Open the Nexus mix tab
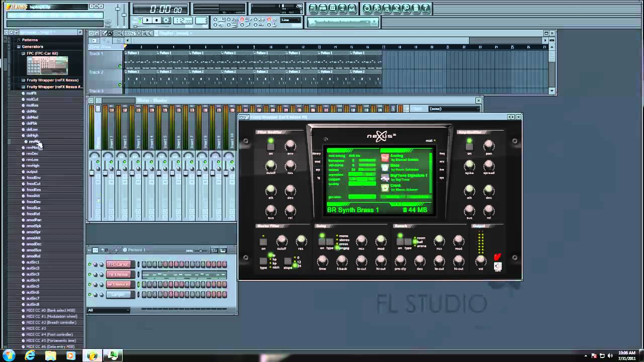 tap(442, 161)
